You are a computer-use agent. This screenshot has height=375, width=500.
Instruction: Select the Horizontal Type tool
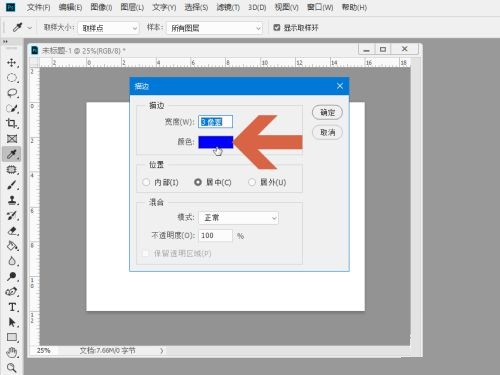12,307
